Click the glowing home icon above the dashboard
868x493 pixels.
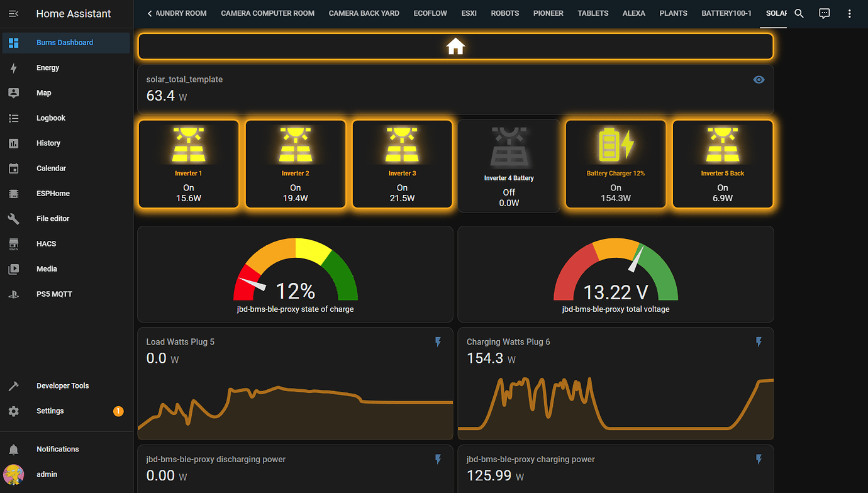[454, 45]
